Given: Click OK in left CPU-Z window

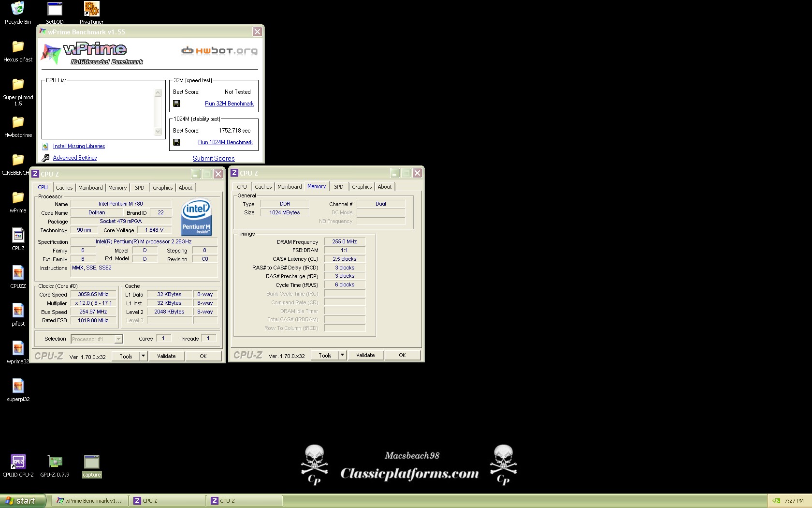Looking at the screenshot, I should tap(203, 356).
